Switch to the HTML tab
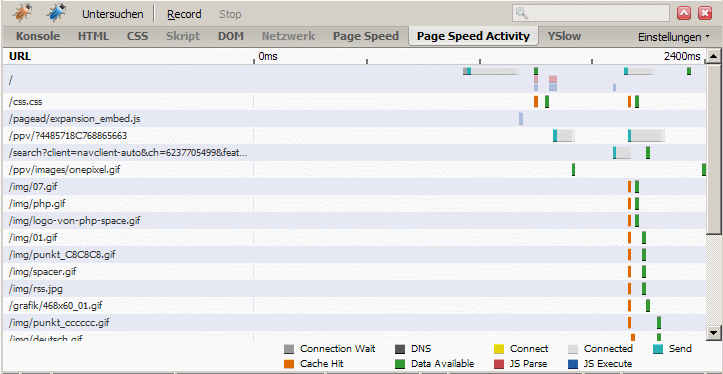Screen dimensions: 723x374 (94, 36)
